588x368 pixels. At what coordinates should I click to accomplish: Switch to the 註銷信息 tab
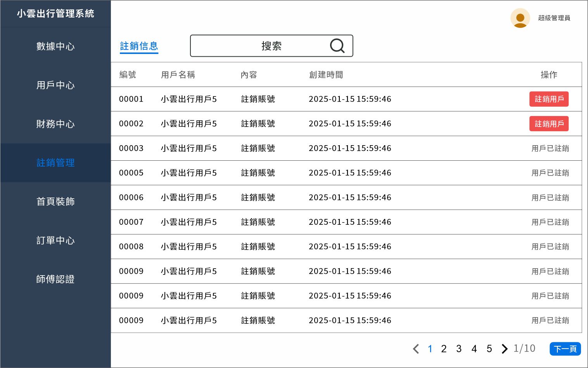pos(139,46)
